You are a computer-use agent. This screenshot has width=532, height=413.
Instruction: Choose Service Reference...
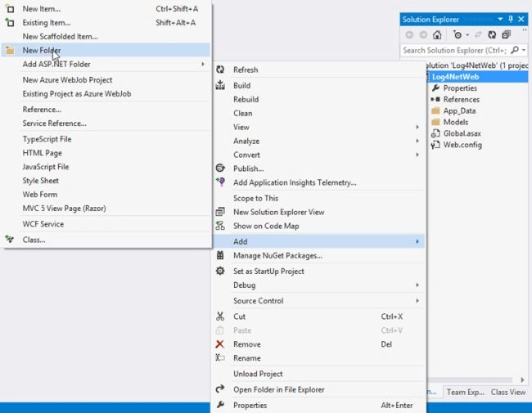point(107,123)
